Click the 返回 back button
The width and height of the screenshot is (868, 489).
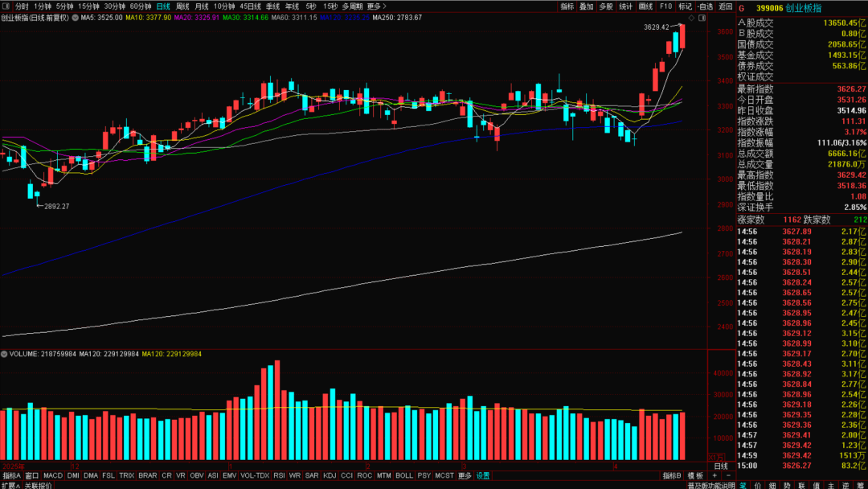(726, 6)
